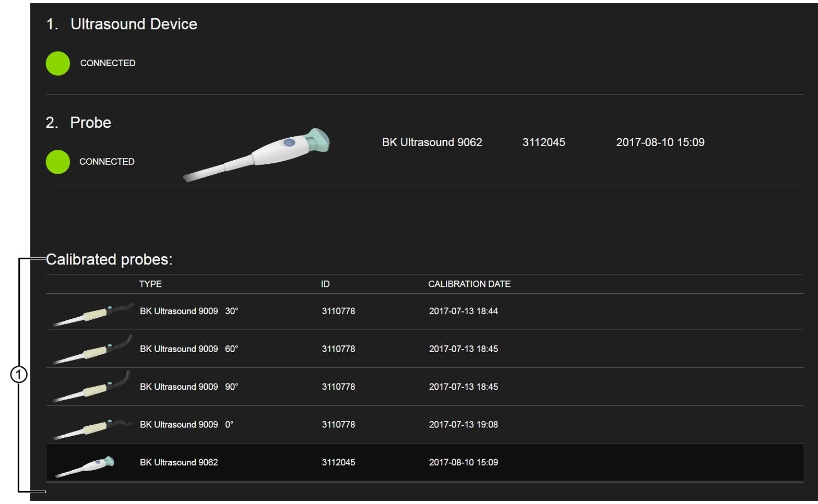Click the green Probe status indicator
818x504 pixels.
[58, 162]
